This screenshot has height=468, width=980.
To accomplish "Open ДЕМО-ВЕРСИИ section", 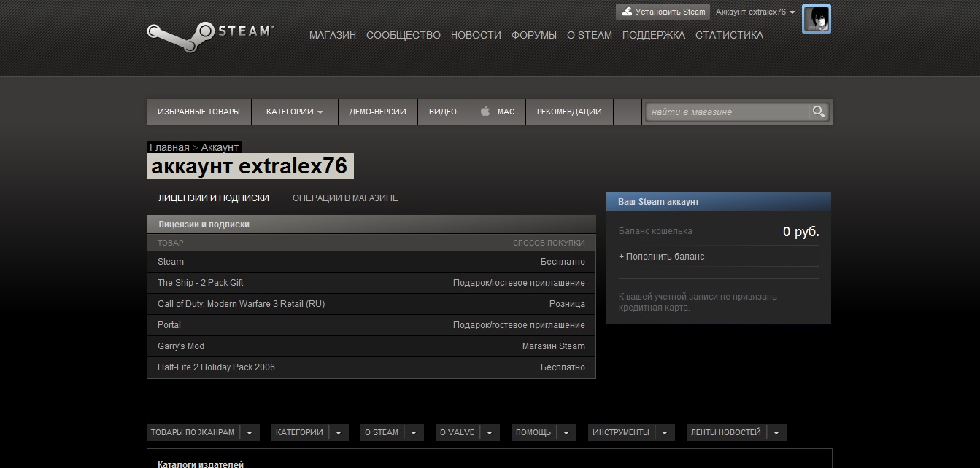I will (x=378, y=112).
